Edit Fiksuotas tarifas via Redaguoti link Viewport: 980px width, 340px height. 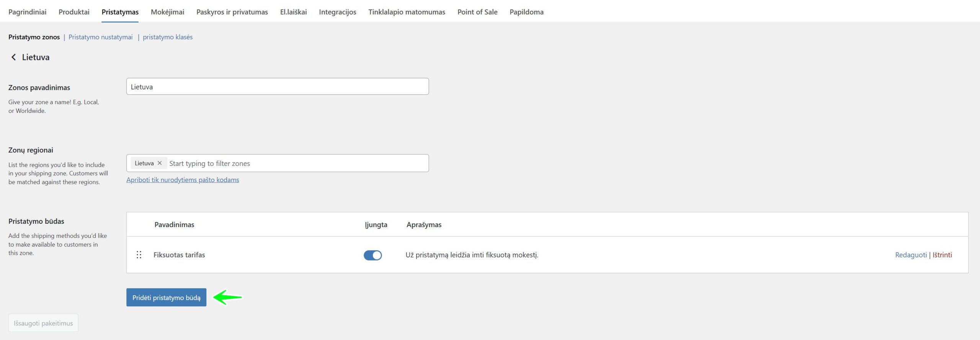pyautogui.click(x=911, y=255)
